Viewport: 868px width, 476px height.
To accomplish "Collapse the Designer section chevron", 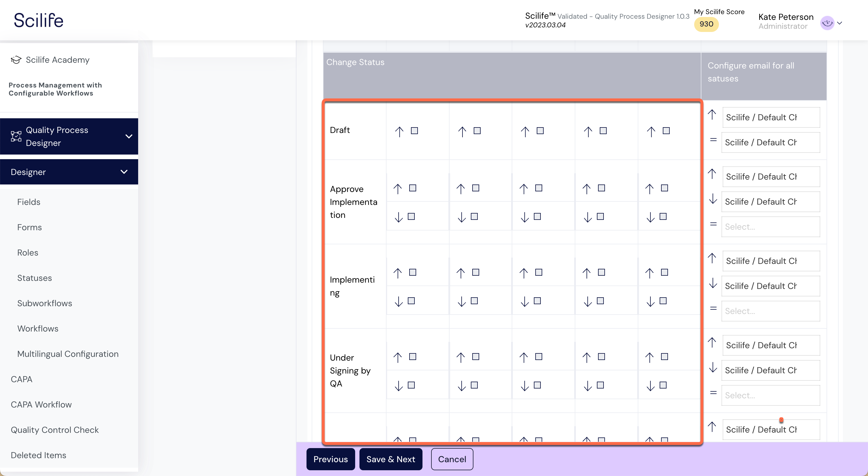I will pos(124,172).
